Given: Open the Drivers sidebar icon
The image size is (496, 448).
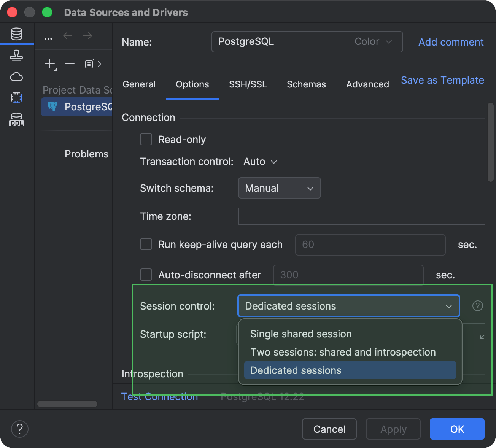Looking at the screenshot, I should click(x=16, y=56).
